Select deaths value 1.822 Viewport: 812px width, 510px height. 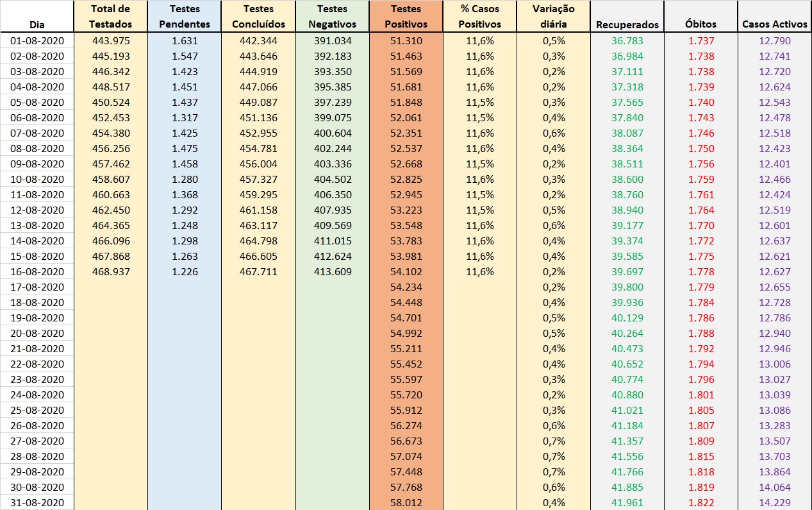700,503
